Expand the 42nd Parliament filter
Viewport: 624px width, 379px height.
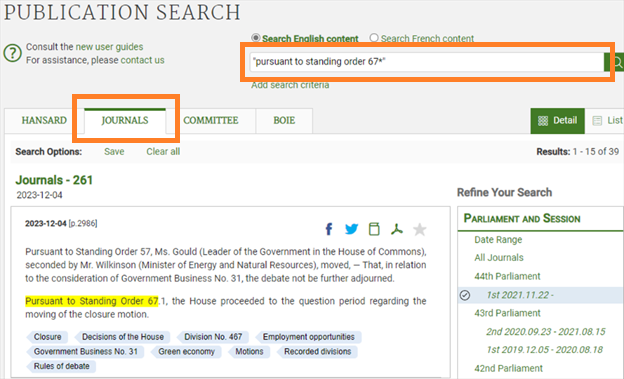pyautogui.click(x=508, y=368)
